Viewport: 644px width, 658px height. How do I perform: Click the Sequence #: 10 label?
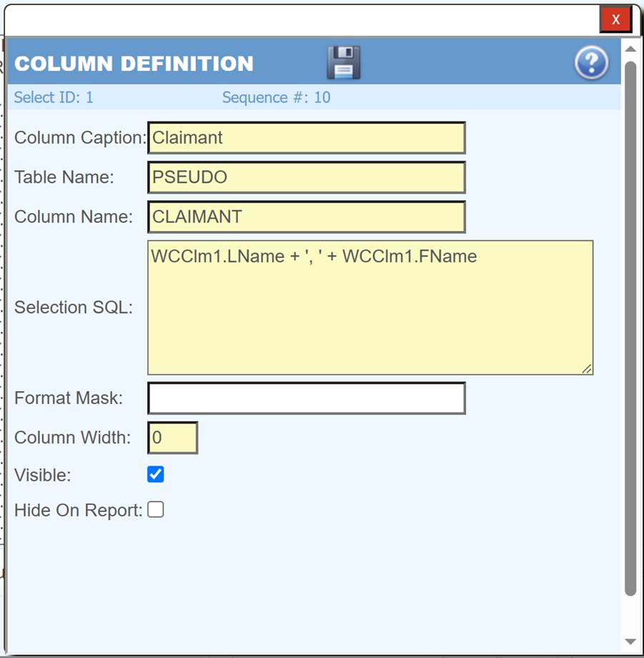pyautogui.click(x=276, y=97)
